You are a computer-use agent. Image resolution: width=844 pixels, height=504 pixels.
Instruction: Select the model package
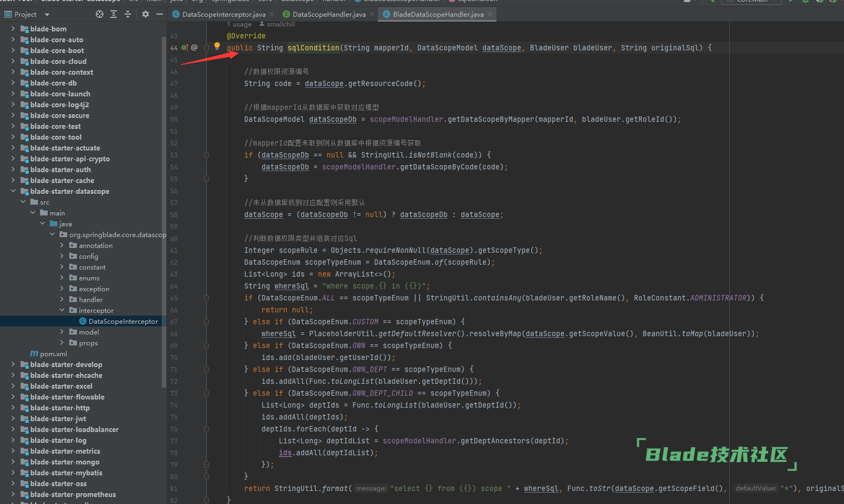(89, 332)
